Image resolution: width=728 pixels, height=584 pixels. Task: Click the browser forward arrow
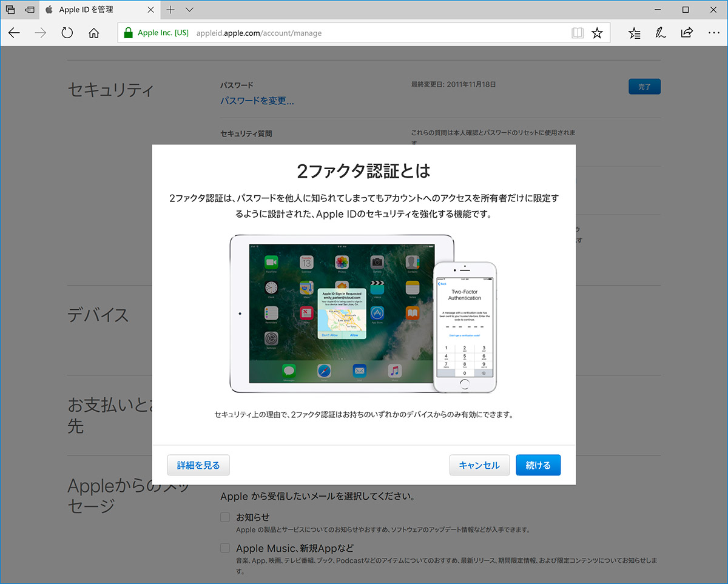[x=41, y=33]
